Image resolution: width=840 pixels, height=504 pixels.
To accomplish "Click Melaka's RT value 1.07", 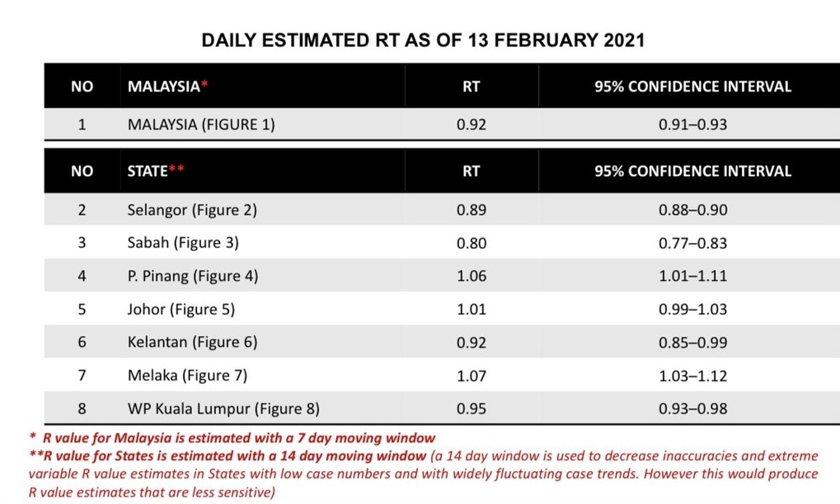I will click(x=472, y=376).
